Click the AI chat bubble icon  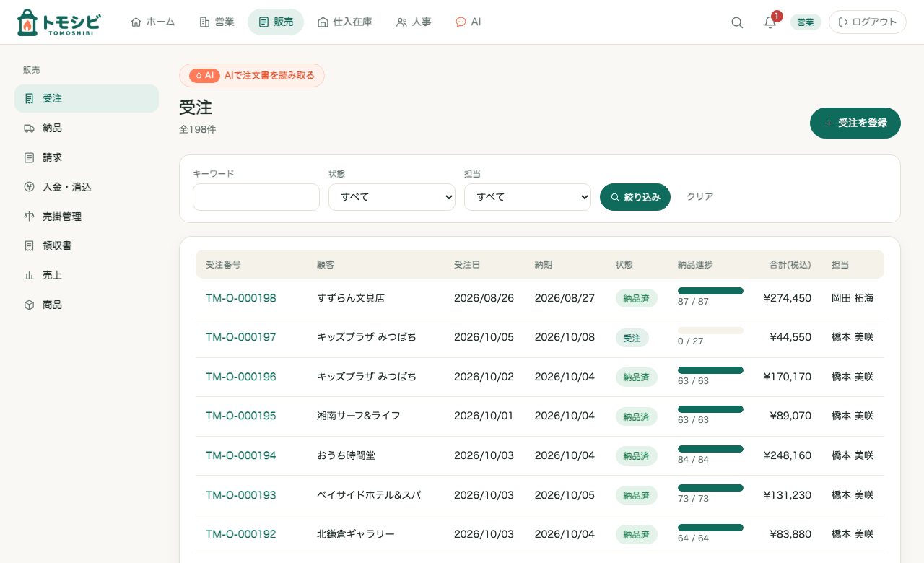[461, 22]
